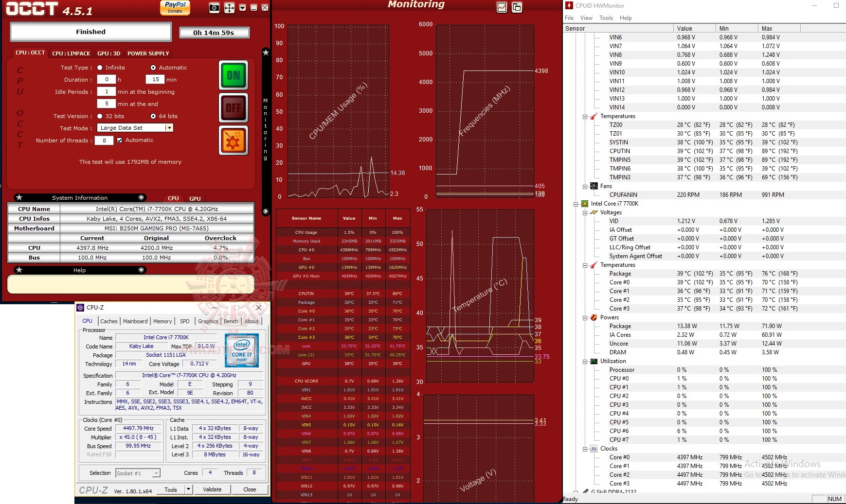Open the Memory tab in CPU-Z
This screenshot has height=504, width=846.
(x=162, y=321)
